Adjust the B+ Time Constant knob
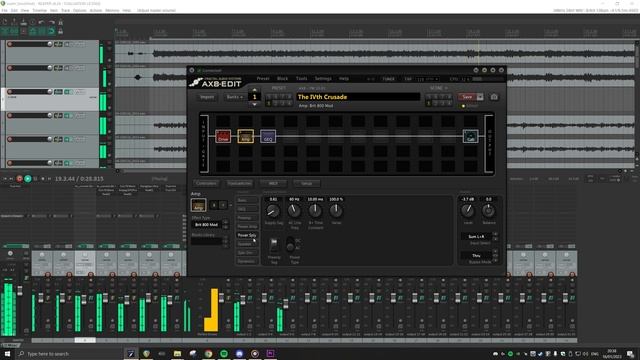This screenshot has height=360, width=640. point(315,211)
